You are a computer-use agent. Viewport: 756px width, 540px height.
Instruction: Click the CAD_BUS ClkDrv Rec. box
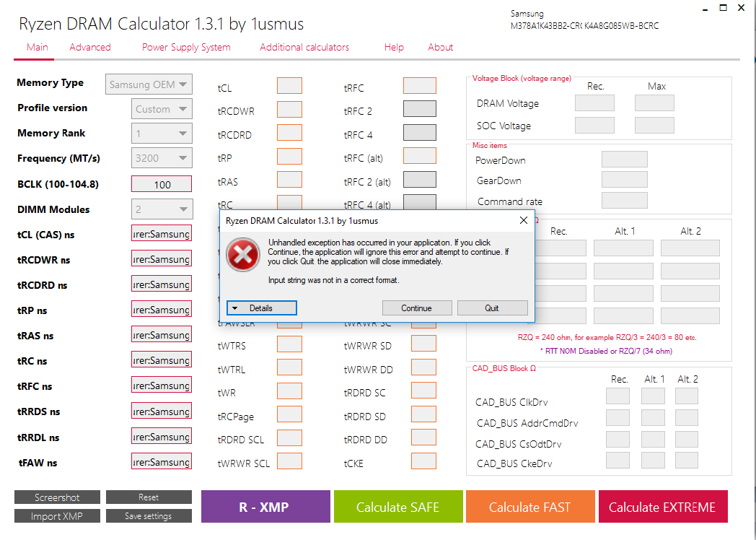[617, 396]
